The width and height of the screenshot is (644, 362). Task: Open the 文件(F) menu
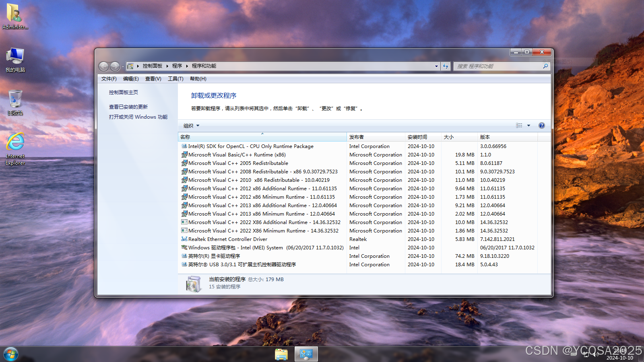109,79
